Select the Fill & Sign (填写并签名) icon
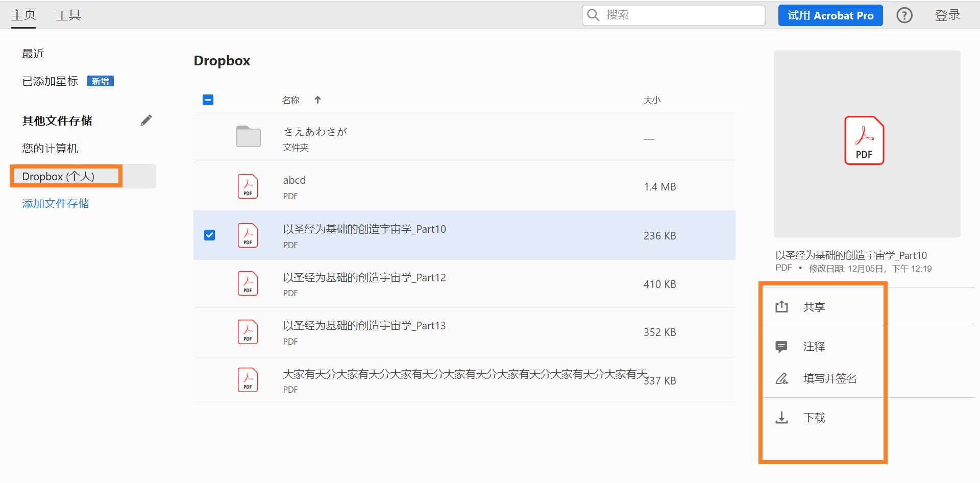980x483 pixels. point(781,378)
